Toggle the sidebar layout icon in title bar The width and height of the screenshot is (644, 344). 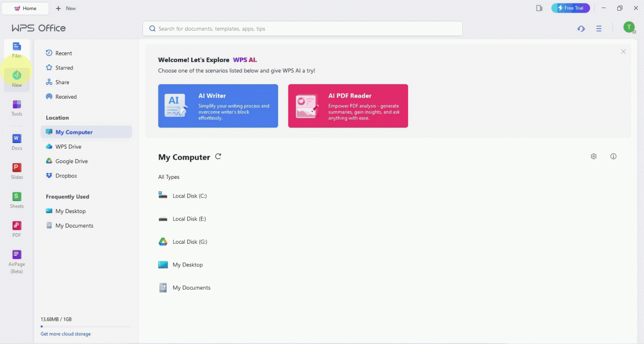[539, 8]
